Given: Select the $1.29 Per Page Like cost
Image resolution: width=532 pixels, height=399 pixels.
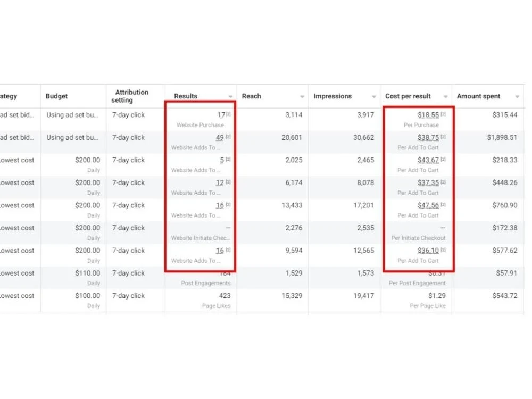Looking at the screenshot, I should (437, 295).
